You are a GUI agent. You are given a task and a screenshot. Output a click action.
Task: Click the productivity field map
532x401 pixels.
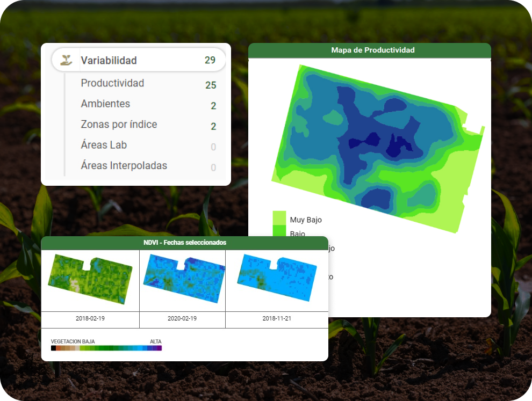click(x=378, y=149)
